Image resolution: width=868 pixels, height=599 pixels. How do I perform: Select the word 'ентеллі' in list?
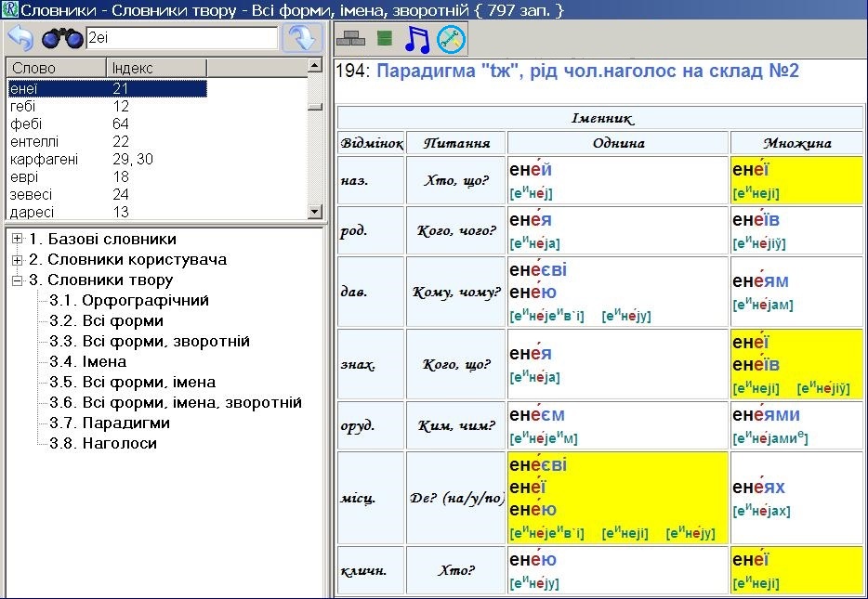click(x=34, y=141)
